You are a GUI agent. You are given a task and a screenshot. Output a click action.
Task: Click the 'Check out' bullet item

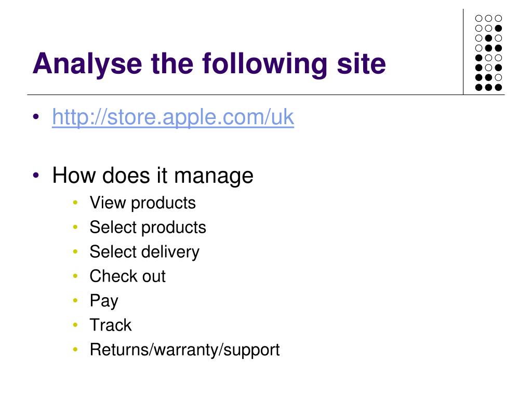(x=128, y=276)
